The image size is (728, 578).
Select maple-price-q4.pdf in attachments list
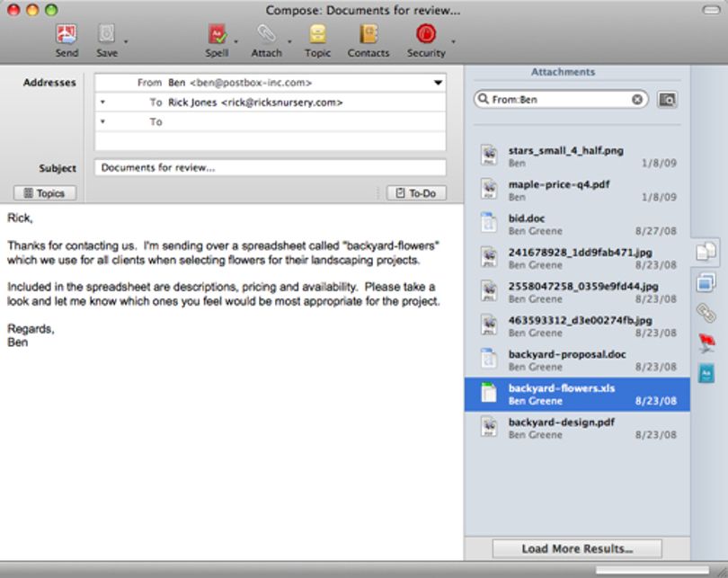[x=577, y=191]
